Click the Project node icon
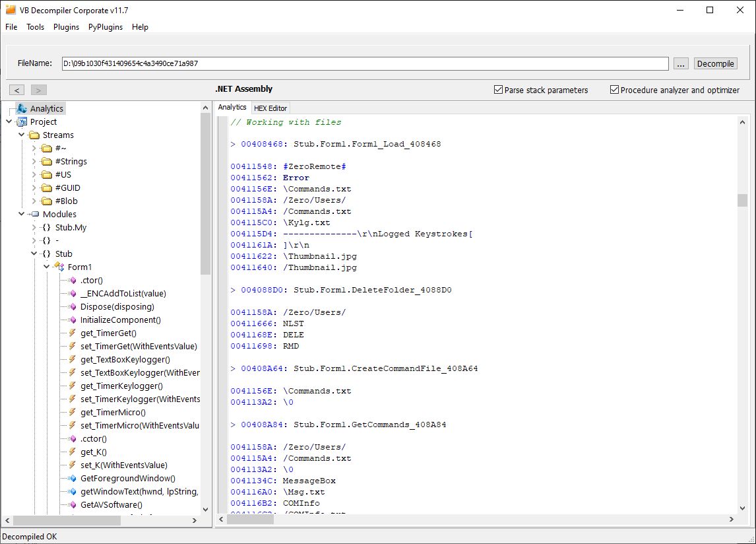 pos(22,121)
